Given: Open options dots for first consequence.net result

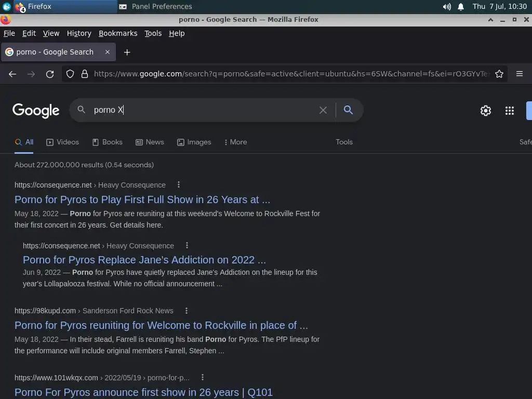Looking at the screenshot, I should tap(179, 184).
